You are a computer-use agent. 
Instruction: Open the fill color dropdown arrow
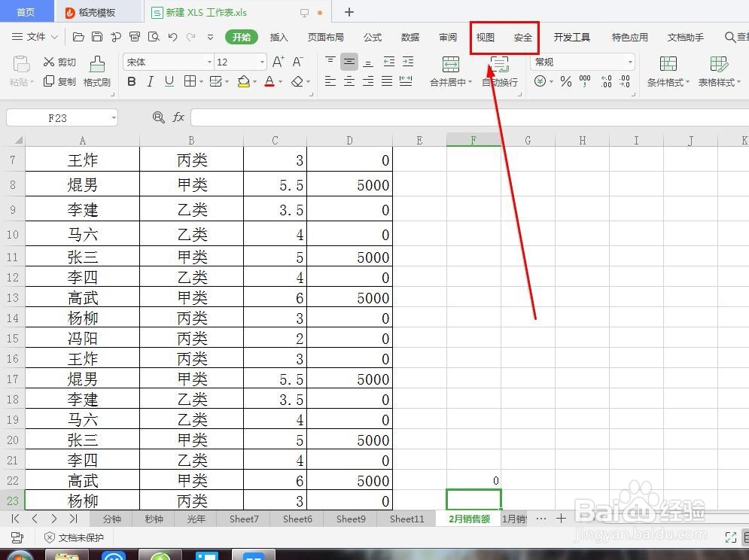pyautogui.click(x=254, y=81)
